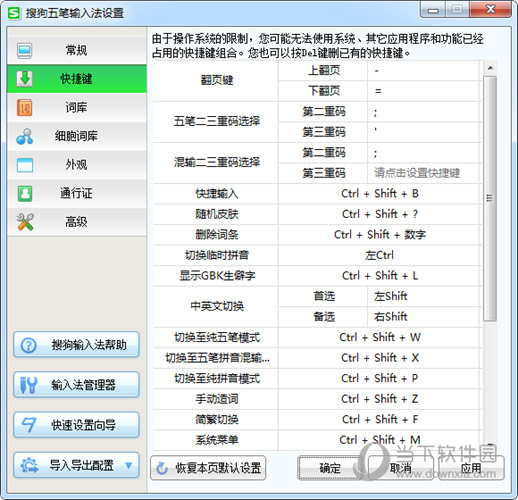Switch to the 高级 tab
This screenshot has height=500, width=518.
77,222
